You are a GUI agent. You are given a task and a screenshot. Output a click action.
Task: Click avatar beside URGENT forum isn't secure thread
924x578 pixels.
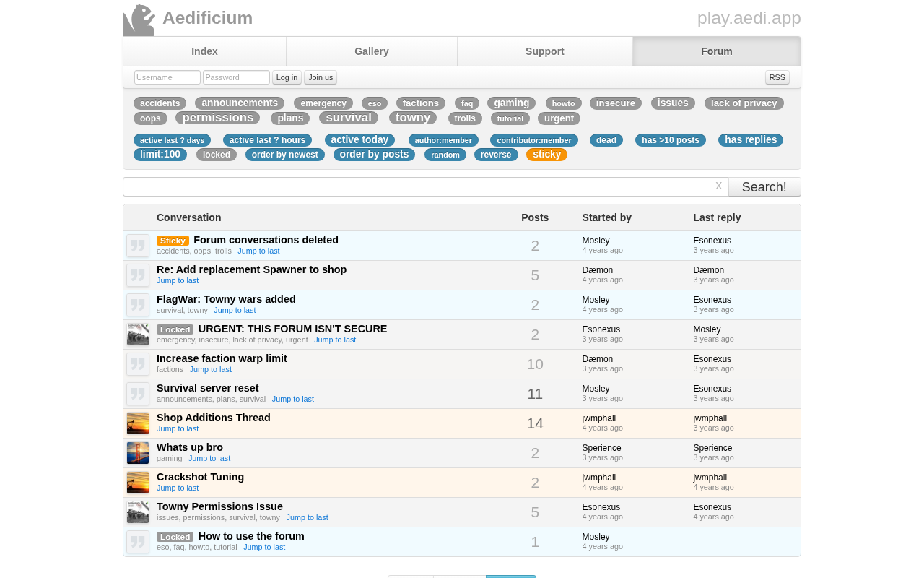(138, 335)
